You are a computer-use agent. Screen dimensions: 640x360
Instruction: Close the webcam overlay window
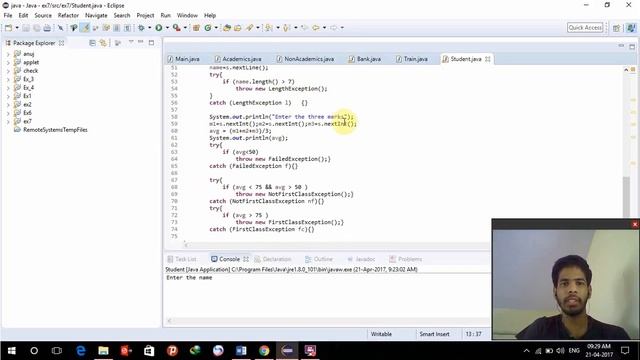tap(635, 224)
